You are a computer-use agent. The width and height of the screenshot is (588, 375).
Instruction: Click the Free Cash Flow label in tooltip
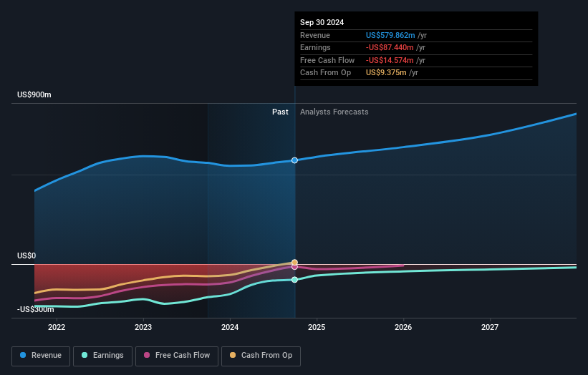pos(327,60)
